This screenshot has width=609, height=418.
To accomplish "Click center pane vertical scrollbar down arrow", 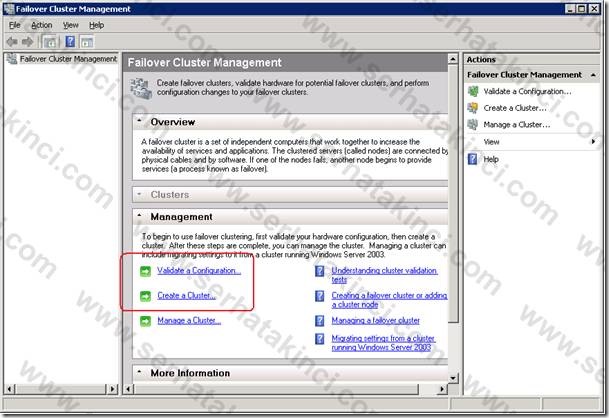I will click(x=452, y=378).
